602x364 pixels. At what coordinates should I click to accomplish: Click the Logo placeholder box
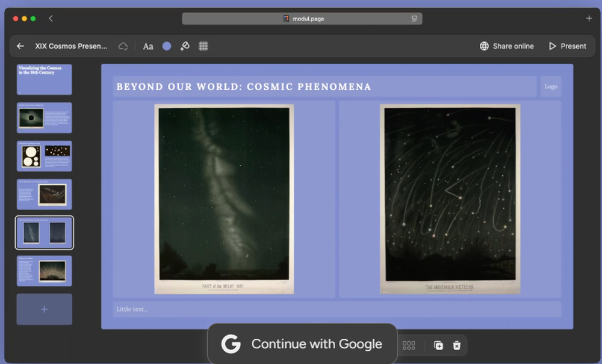550,87
